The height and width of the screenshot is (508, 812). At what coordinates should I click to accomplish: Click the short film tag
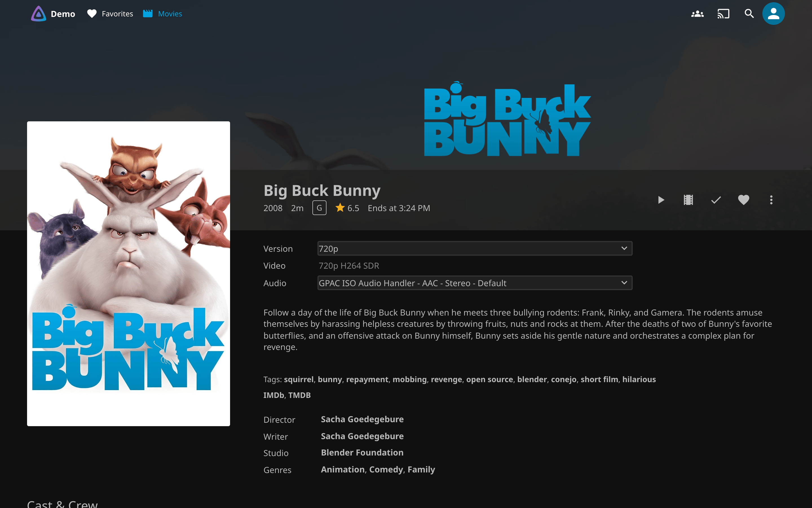point(599,379)
